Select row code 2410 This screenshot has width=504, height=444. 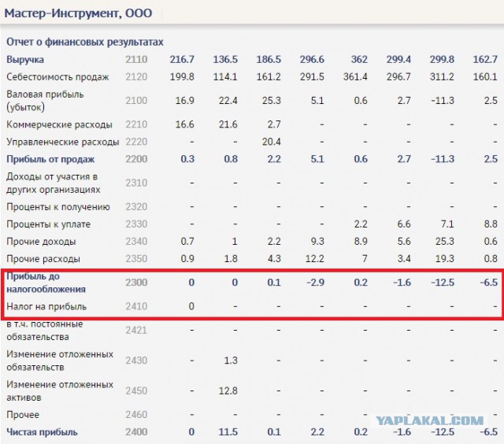click(x=136, y=306)
